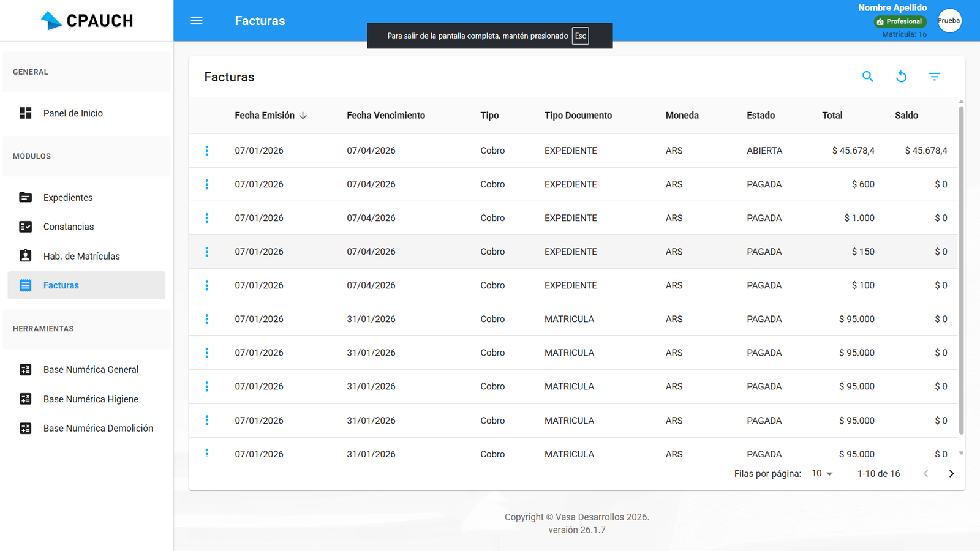Click the search magnifier icon in Facturas
Image resolution: width=980 pixels, height=551 pixels.
(867, 77)
